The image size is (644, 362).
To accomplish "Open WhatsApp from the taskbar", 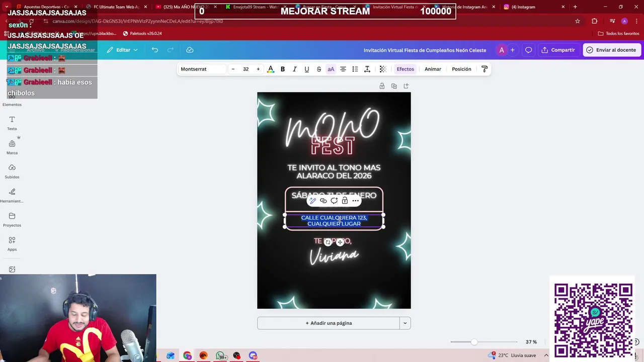I will pos(220,356).
